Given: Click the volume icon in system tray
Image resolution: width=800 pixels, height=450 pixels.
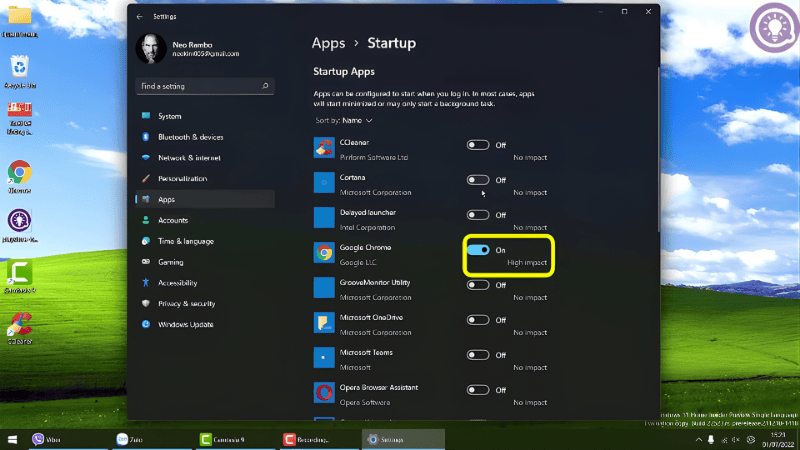Looking at the screenshot, I should (x=736, y=440).
